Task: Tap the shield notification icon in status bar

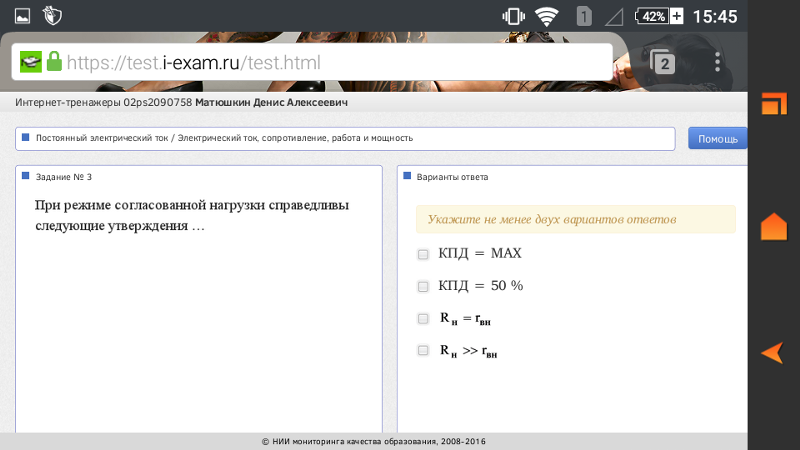Action: click(x=52, y=16)
